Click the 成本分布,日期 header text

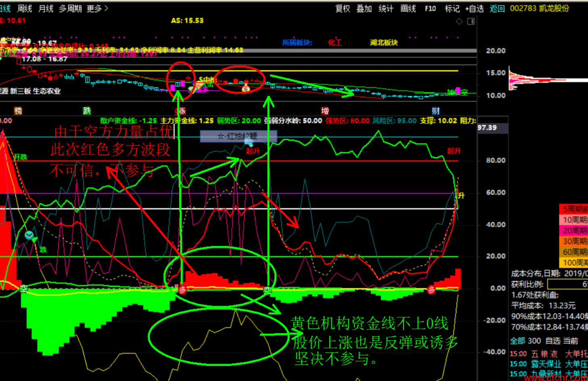tap(536, 273)
